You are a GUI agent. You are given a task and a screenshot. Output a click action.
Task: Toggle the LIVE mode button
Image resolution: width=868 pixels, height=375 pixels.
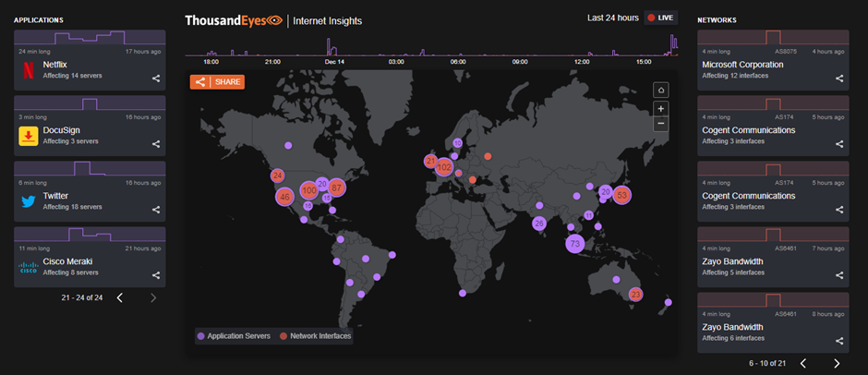tap(660, 18)
